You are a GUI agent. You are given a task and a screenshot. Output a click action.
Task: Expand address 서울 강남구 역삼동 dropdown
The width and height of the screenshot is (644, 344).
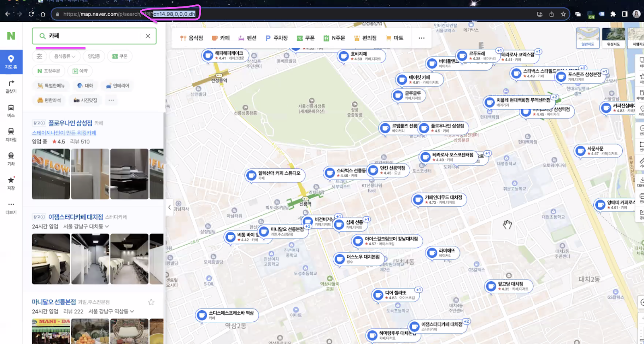click(111, 311)
